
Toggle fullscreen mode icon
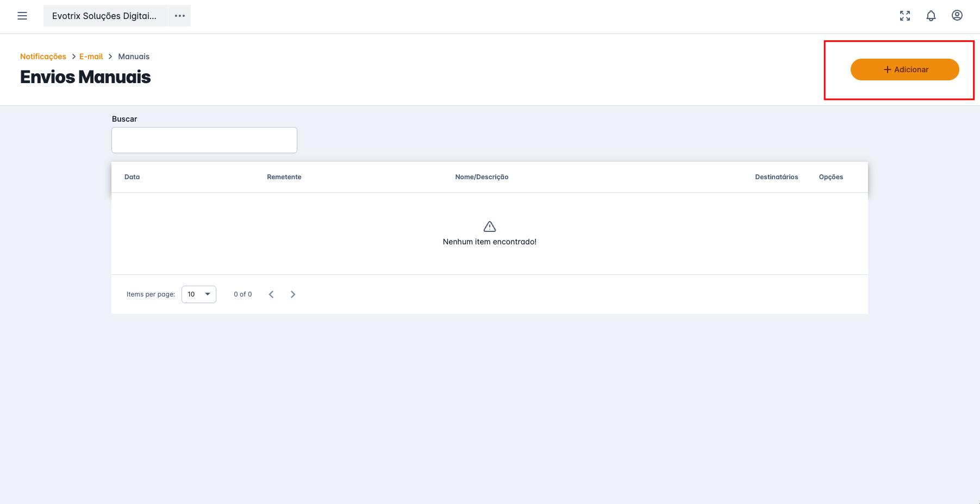pos(904,16)
